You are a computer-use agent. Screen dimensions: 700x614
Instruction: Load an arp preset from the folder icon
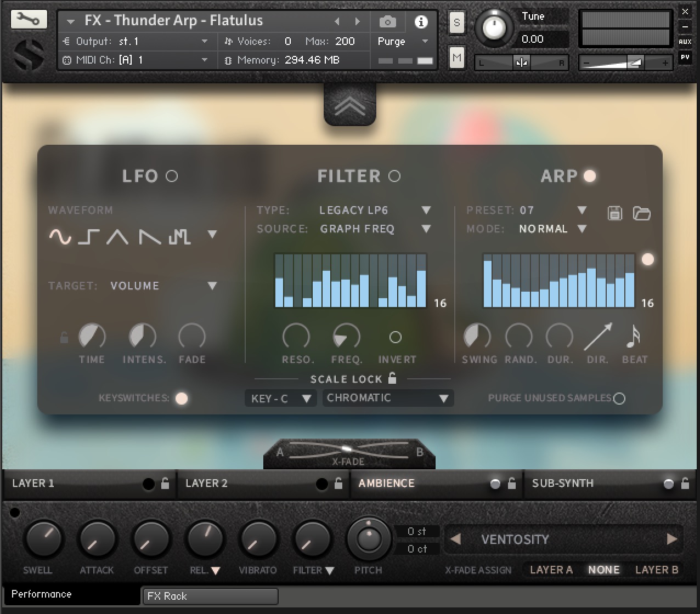[x=641, y=213]
